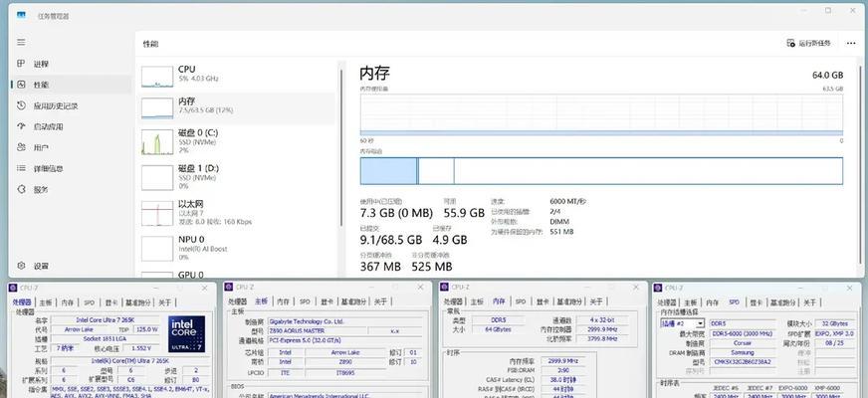This screenshot has height=398, width=868.
Task: Open the 基准跑分 tab in the CPU-Z SPD slot window
Action: point(781,302)
